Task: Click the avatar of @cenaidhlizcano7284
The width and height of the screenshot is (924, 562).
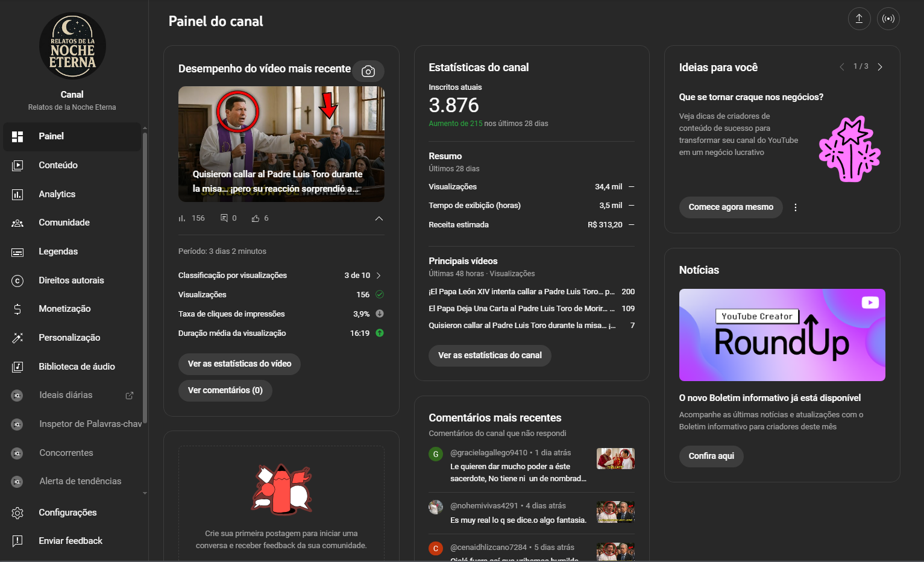Action: [x=436, y=549]
